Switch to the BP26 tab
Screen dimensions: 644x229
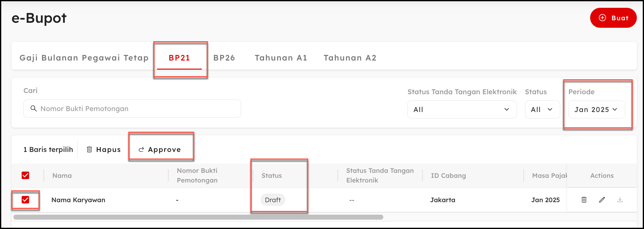[x=224, y=58]
